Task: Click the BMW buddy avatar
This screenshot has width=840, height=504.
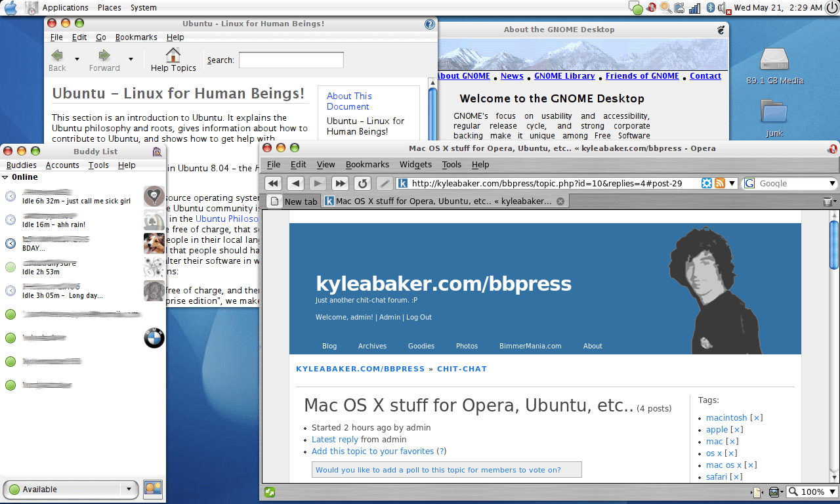Action: pos(154,338)
